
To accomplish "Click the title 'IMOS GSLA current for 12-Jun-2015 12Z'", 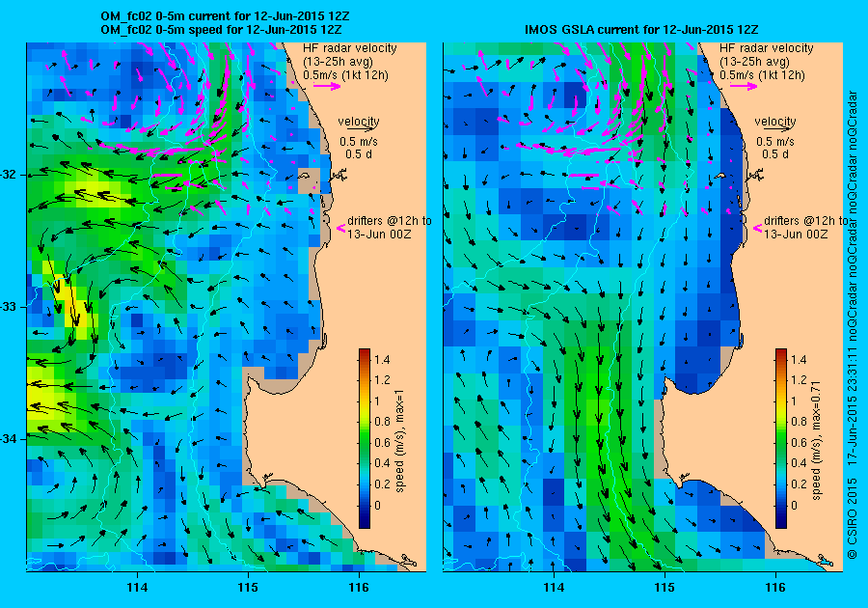I will 641,29.
